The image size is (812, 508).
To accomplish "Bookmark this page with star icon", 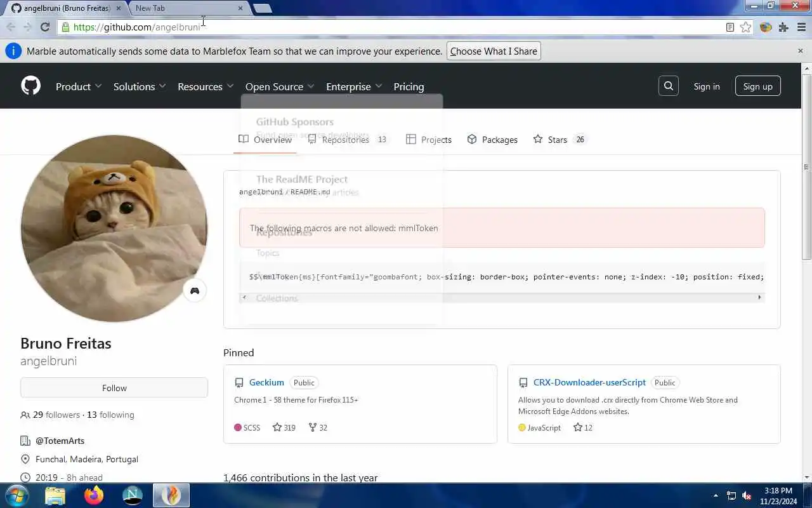I will [746, 27].
